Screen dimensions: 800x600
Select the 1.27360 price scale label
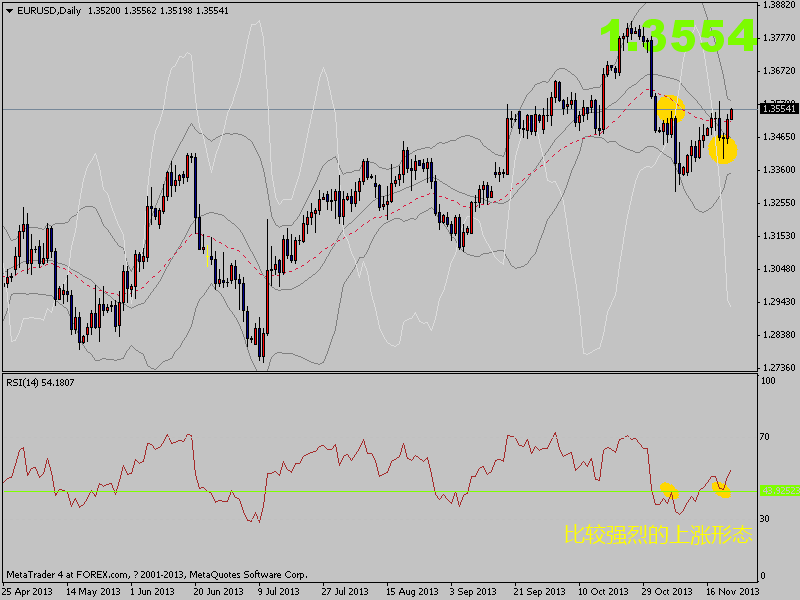tap(779, 367)
